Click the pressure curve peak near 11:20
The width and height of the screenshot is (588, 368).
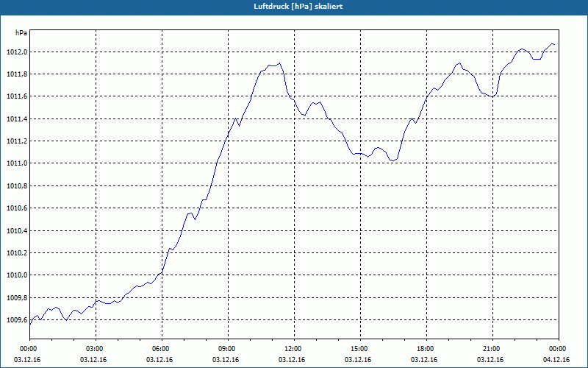click(280, 63)
